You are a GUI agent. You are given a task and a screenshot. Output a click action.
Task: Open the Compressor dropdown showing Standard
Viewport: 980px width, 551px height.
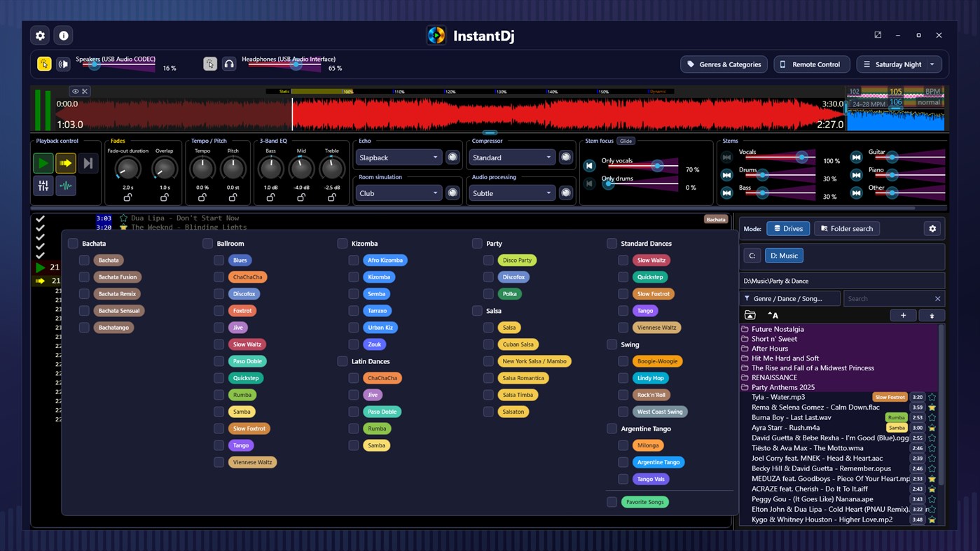(x=512, y=158)
